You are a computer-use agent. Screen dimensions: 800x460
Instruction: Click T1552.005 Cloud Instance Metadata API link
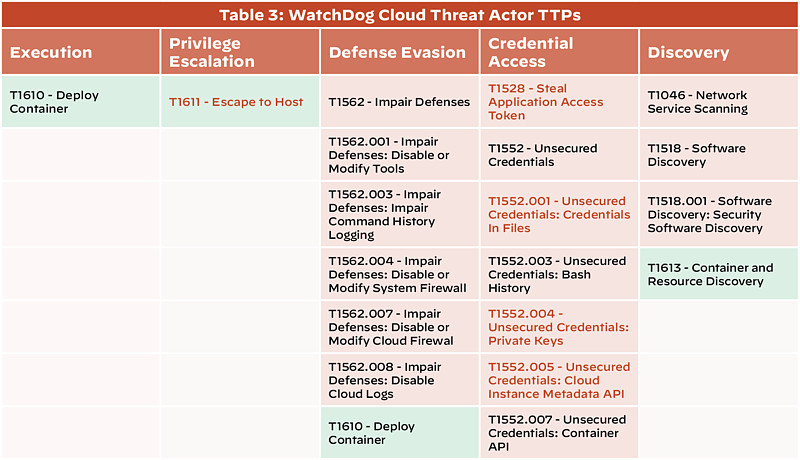click(558, 380)
